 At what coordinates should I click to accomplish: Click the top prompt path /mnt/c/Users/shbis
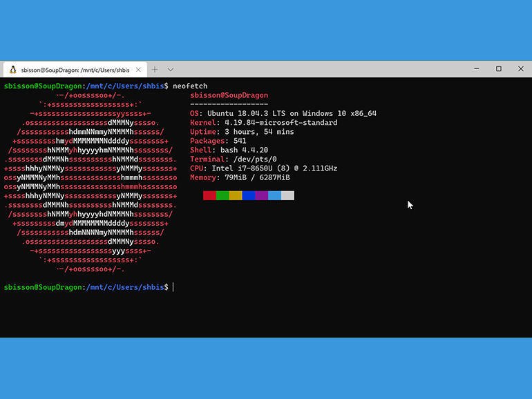pos(125,86)
